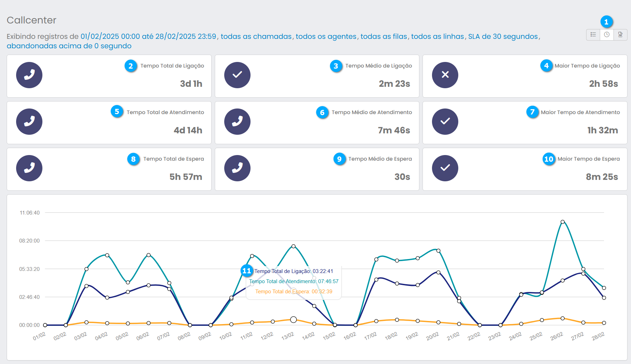631x364 pixels.
Task: Open the 'todas as filas' filter
Action: [x=384, y=36]
